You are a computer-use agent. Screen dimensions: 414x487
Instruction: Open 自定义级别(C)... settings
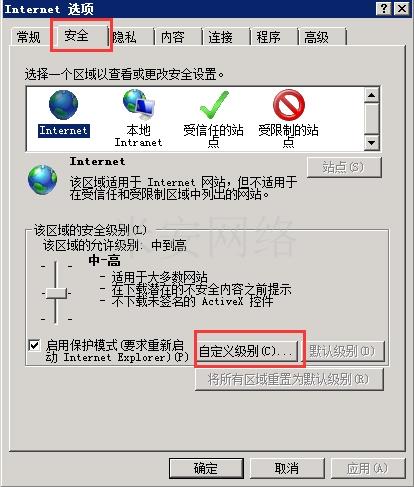[x=248, y=351]
